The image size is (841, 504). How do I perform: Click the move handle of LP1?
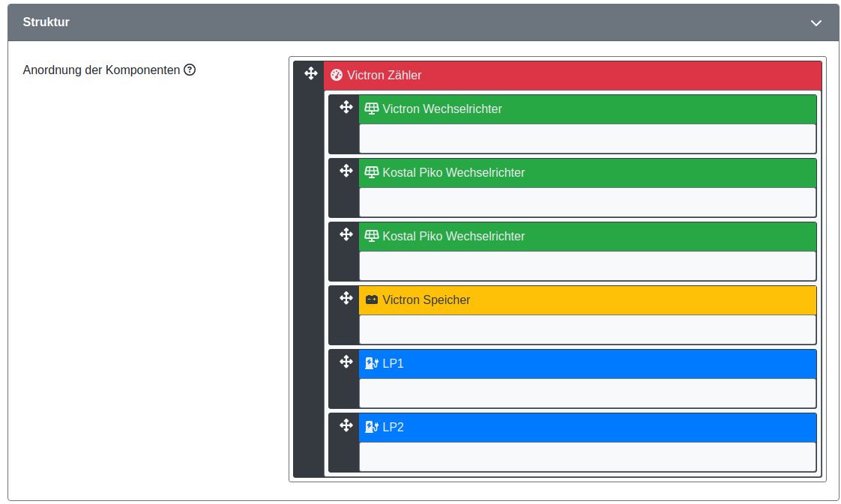click(346, 362)
